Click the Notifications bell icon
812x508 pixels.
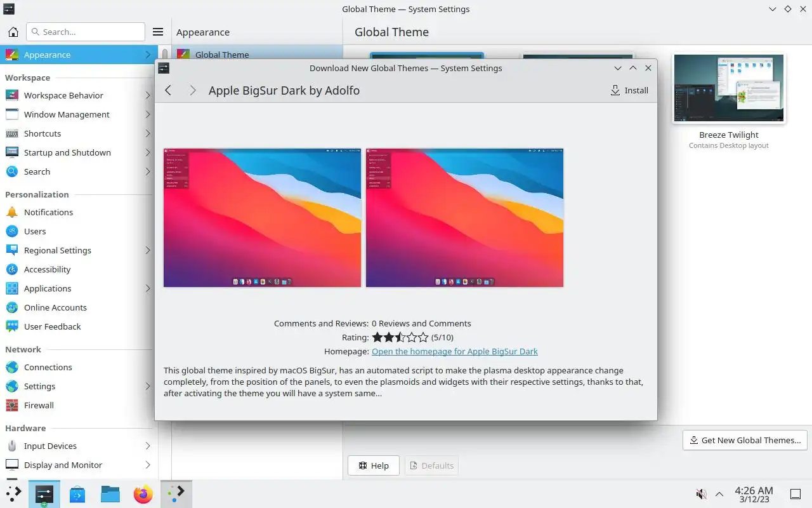coord(12,212)
